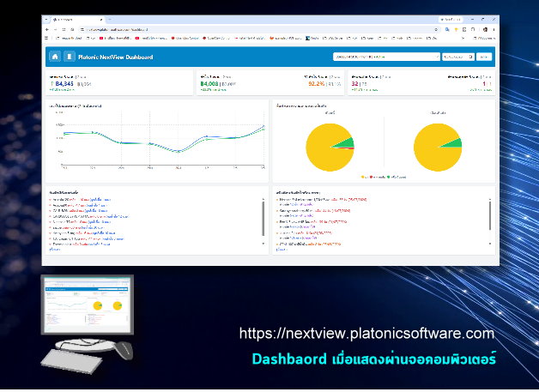Image resolution: width=539 pixels, height=392 pixels.
Task: Expand the bookmarks overflow chevron
Action: pos(463,38)
